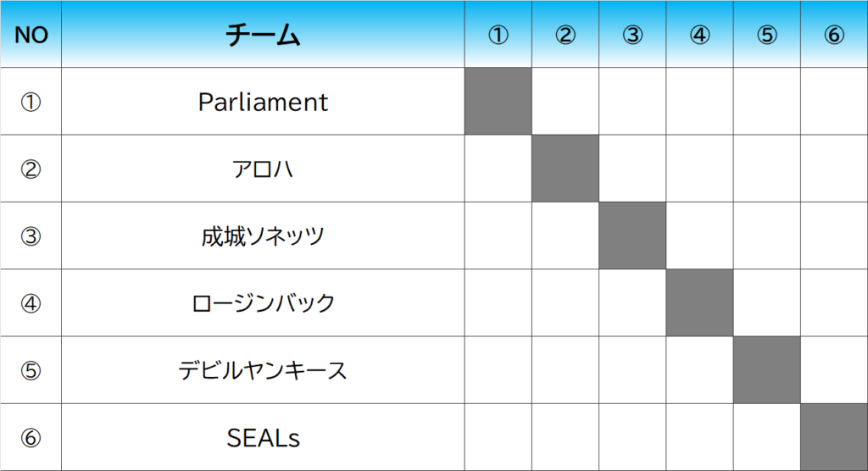Screen dimensions: 868x471
Task: Click row number ⑤ in NO column
Action: pos(31,370)
